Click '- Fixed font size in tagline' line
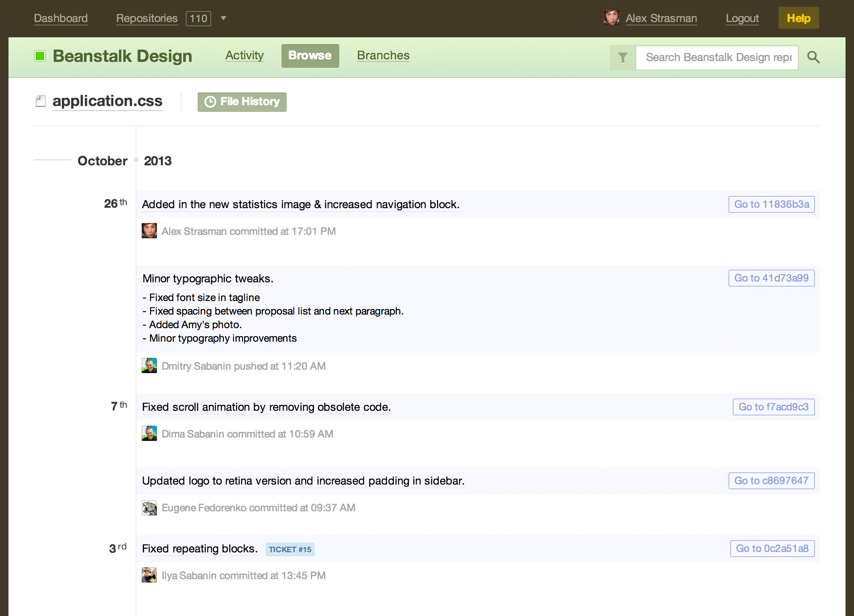The image size is (854, 616). pos(201,298)
